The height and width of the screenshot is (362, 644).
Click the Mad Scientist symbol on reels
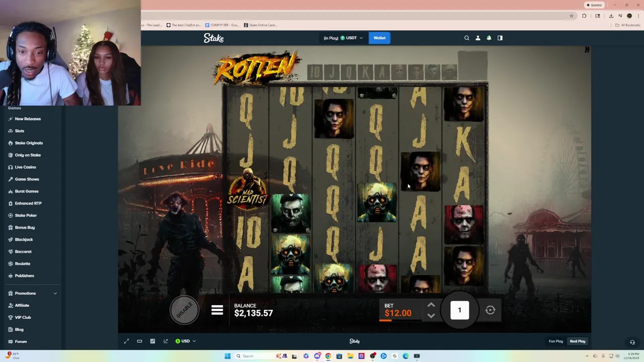[247, 189]
